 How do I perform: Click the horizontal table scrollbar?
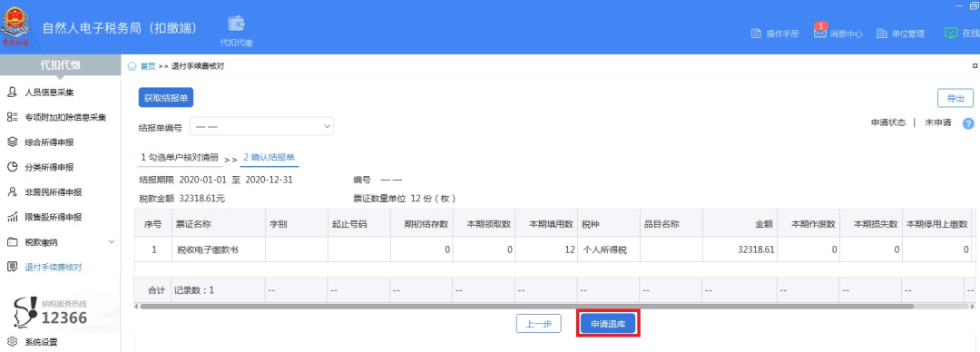(x=527, y=307)
